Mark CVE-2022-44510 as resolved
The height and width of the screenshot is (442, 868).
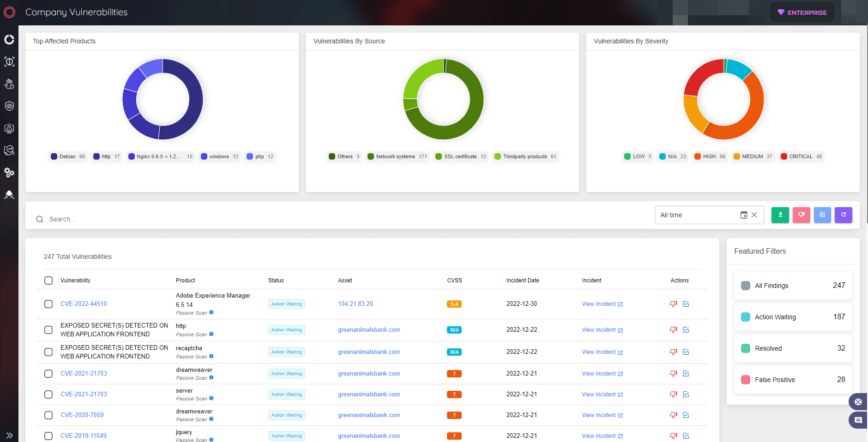(x=686, y=304)
